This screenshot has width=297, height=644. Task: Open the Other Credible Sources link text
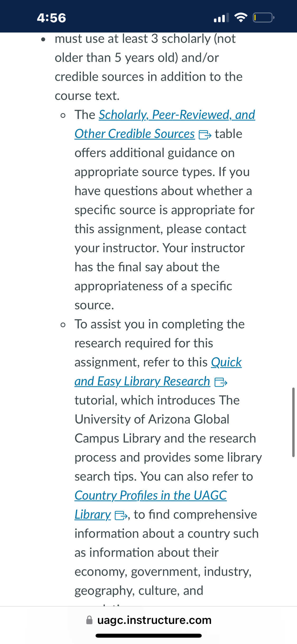[135, 134]
